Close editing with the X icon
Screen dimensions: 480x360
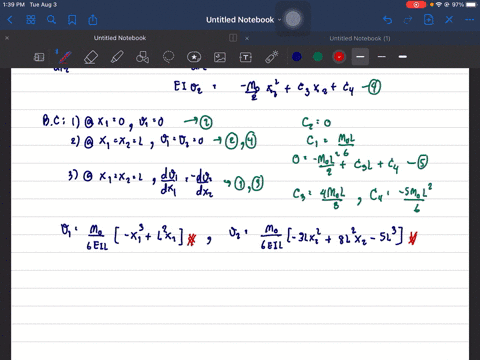click(449, 20)
